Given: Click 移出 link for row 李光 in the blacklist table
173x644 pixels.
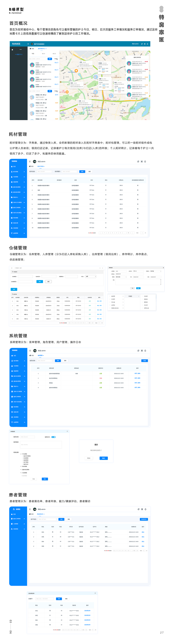Looking at the screenshot, I should 143,532.
